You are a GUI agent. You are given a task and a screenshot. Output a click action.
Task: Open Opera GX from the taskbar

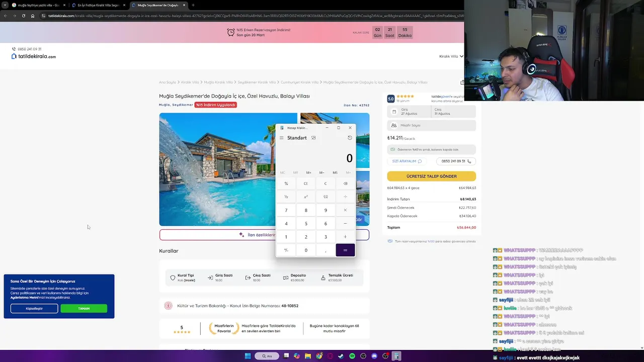pyautogui.click(x=330, y=356)
